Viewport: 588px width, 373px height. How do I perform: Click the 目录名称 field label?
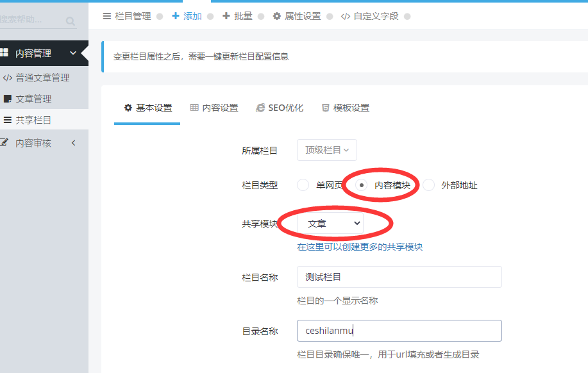pos(260,331)
